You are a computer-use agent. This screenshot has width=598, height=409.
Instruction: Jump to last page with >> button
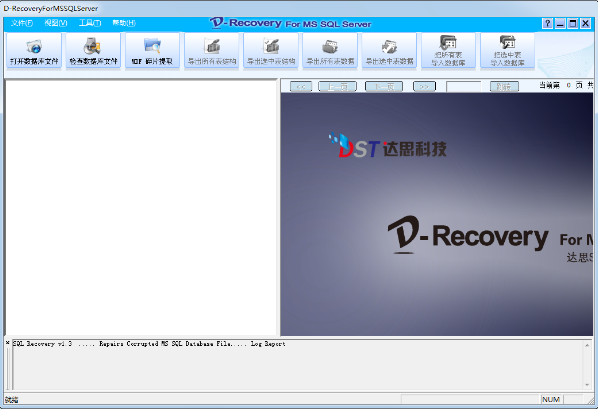[x=424, y=87]
